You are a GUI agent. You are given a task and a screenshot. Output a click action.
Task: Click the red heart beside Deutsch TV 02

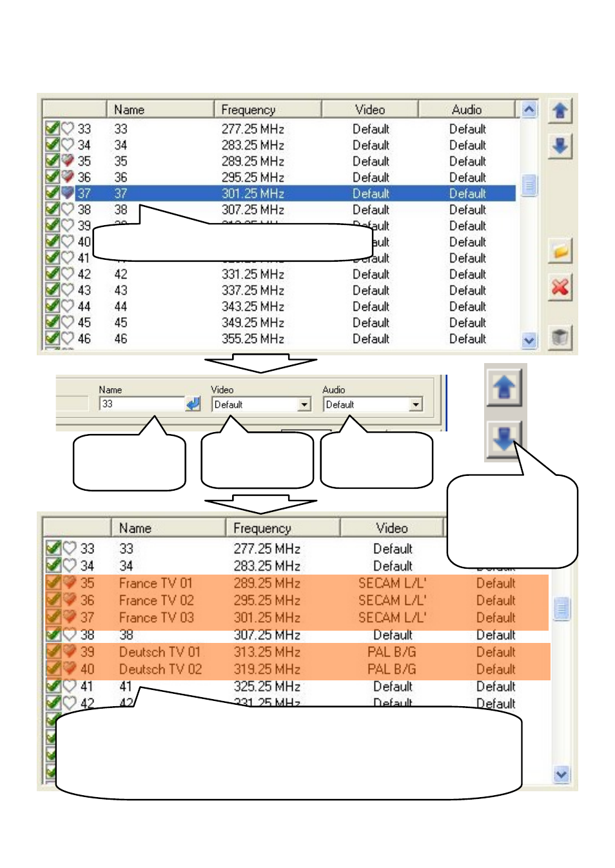(70, 669)
